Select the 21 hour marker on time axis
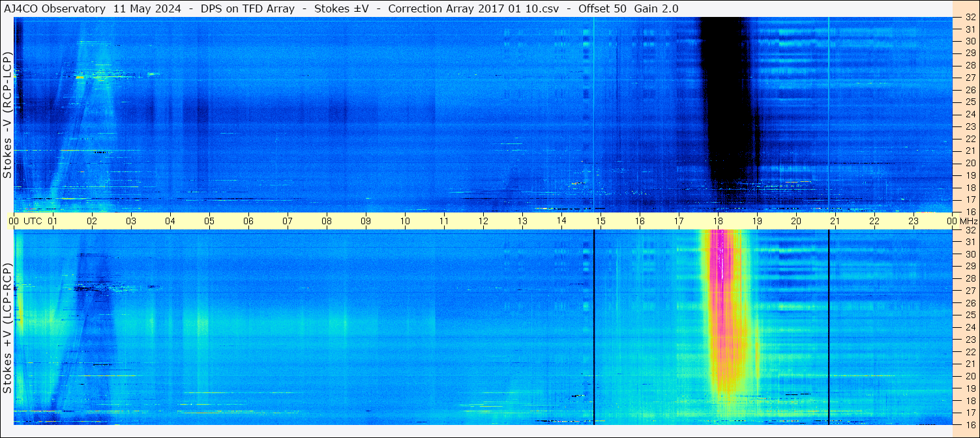 [x=835, y=222]
